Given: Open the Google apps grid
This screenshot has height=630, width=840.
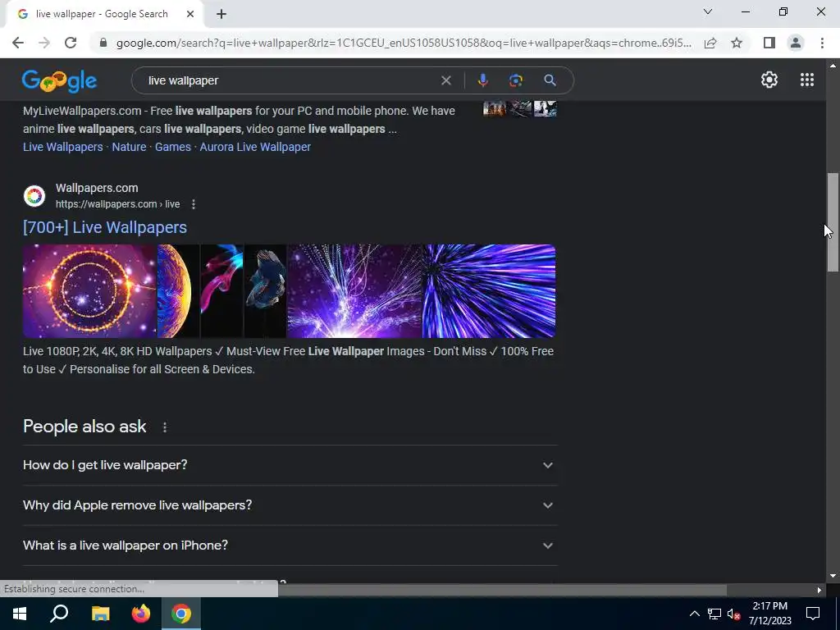Looking at the screenshot, I should click(x=807, y=80).
